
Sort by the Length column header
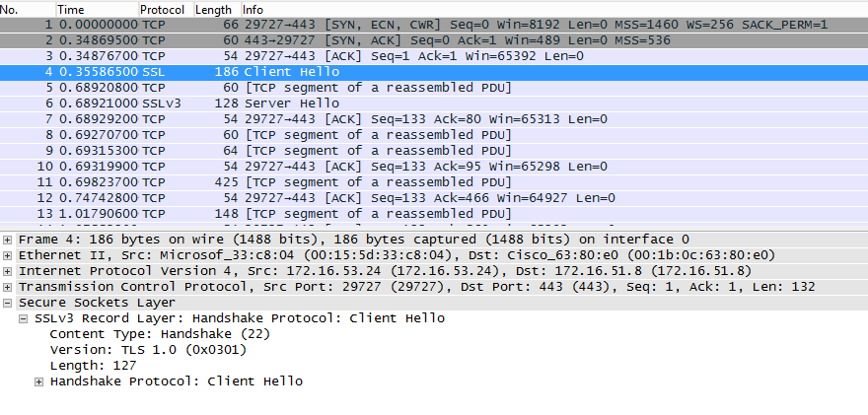coord(214,9)
